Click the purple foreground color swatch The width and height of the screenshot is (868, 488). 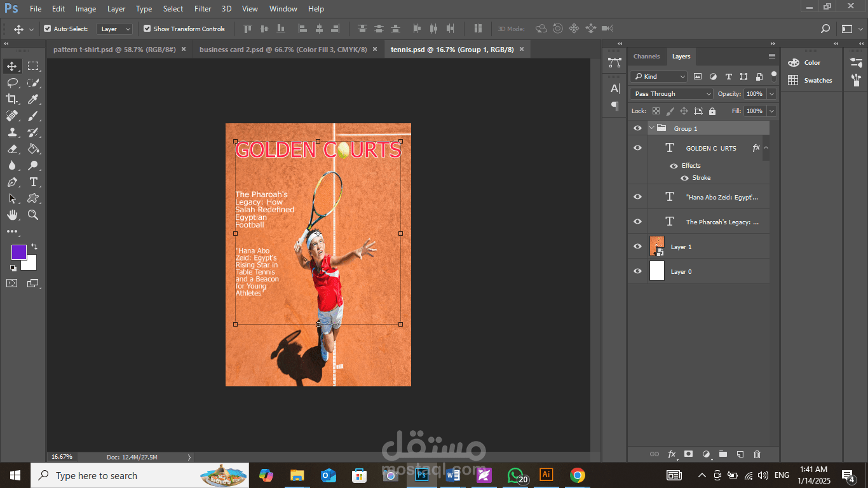pyautogui.click(x=18, y=252)
